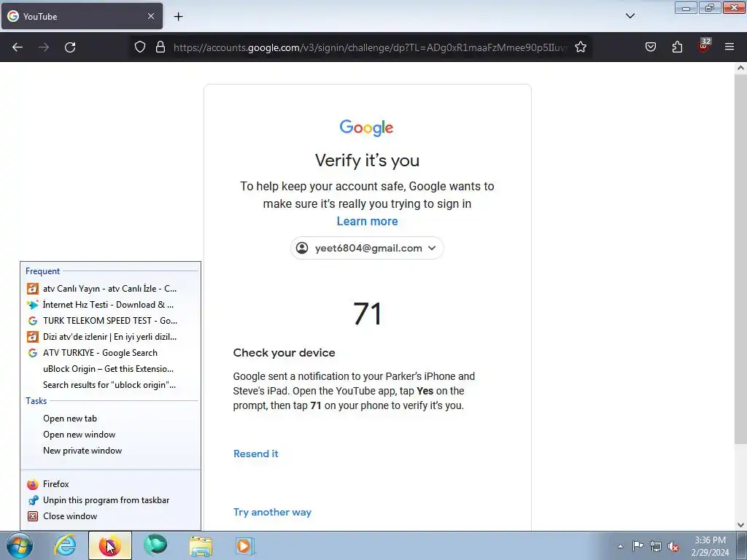747x560 pixels.
Task: Open the clock showing 3:36 PM
Action: [x=710, y=546]
